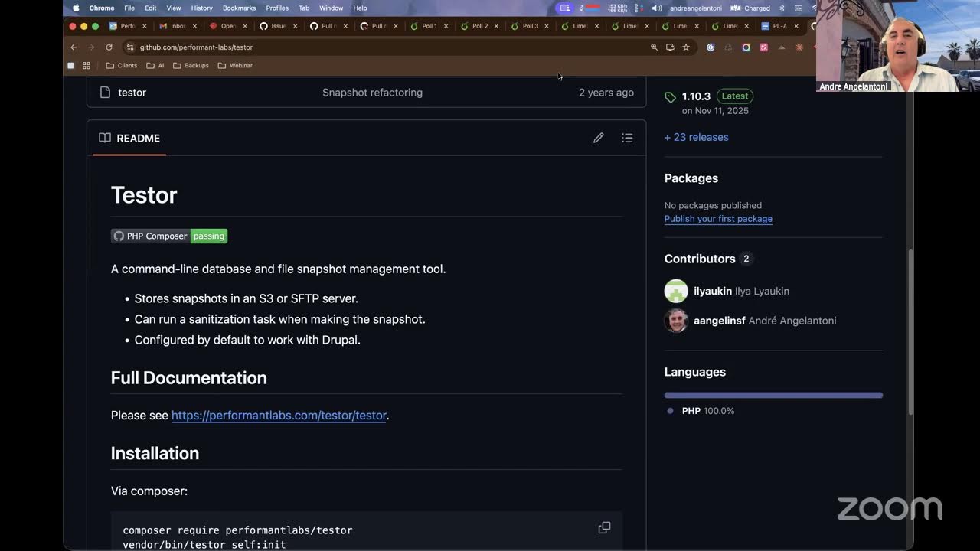980x551 pixels.
Task: Copy the composer install code snippet
Action: [x=604, y=528]
